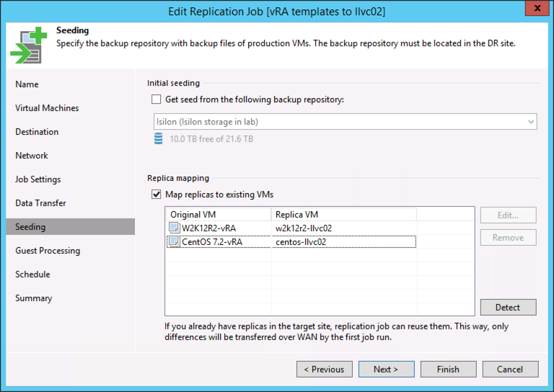The image size is (554, 392).
Task: Close the Edit Replication Job window
Action: 534,11
